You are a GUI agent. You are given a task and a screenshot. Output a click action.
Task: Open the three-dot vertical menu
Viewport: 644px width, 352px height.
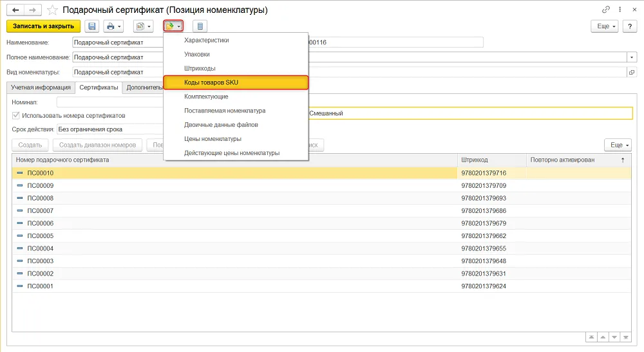620,10
